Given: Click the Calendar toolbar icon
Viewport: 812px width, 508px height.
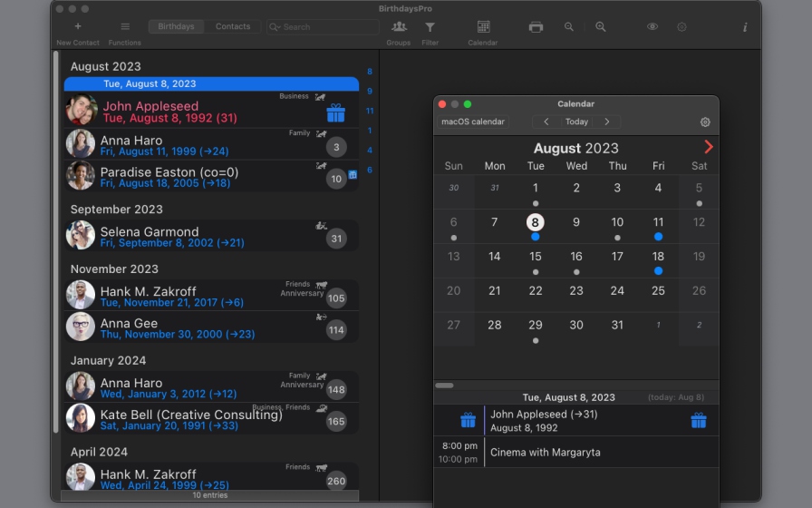Looking at the screenshot, I should [483, 27].
